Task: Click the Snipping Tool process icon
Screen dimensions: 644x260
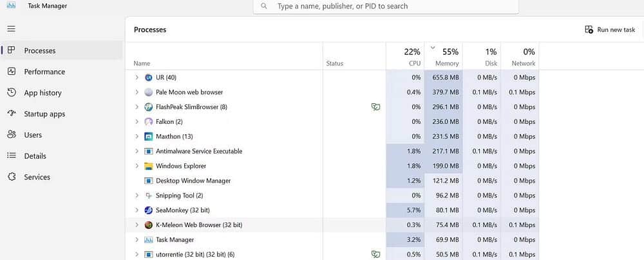Action: pos(149,195)
